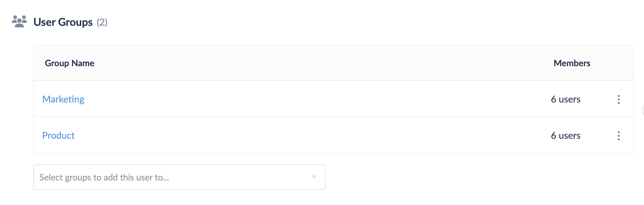Click the kebab icon beside 6 users in Product row
644x205 pixels.
pyautogui.click(x=619, y=135)
